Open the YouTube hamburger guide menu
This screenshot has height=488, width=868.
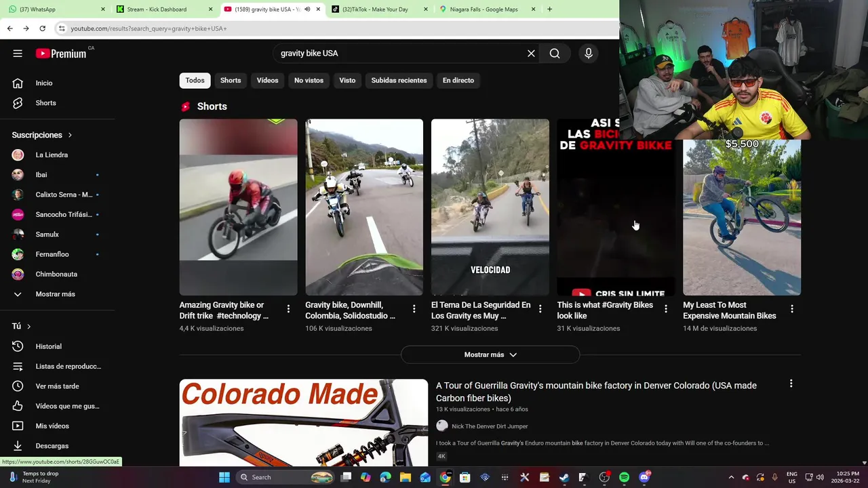18,54
